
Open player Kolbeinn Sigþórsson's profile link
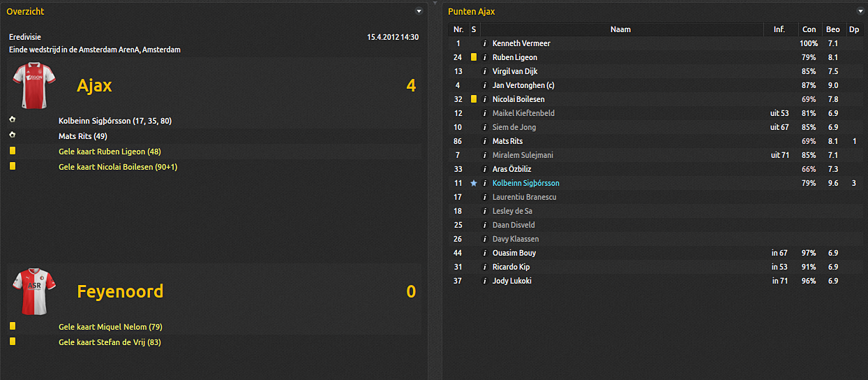(x=525, y=183)
